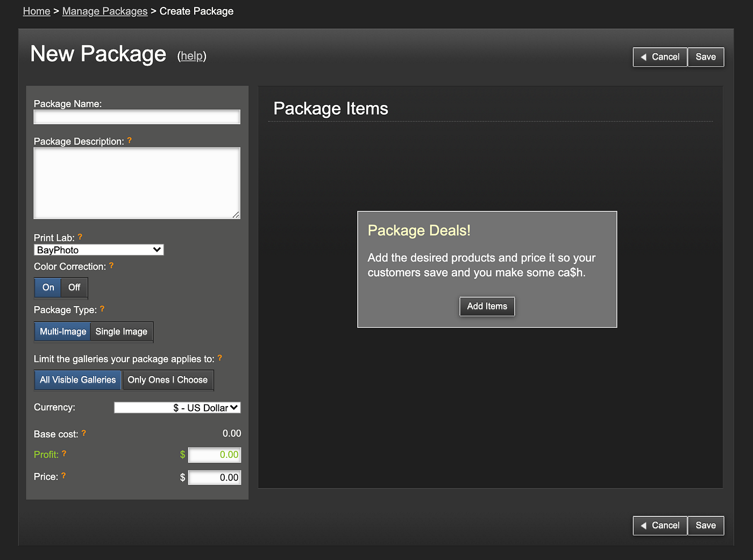753x560 pixels.
Task: Navigate to Home breadcrumb link
Action: pos(37,11)
